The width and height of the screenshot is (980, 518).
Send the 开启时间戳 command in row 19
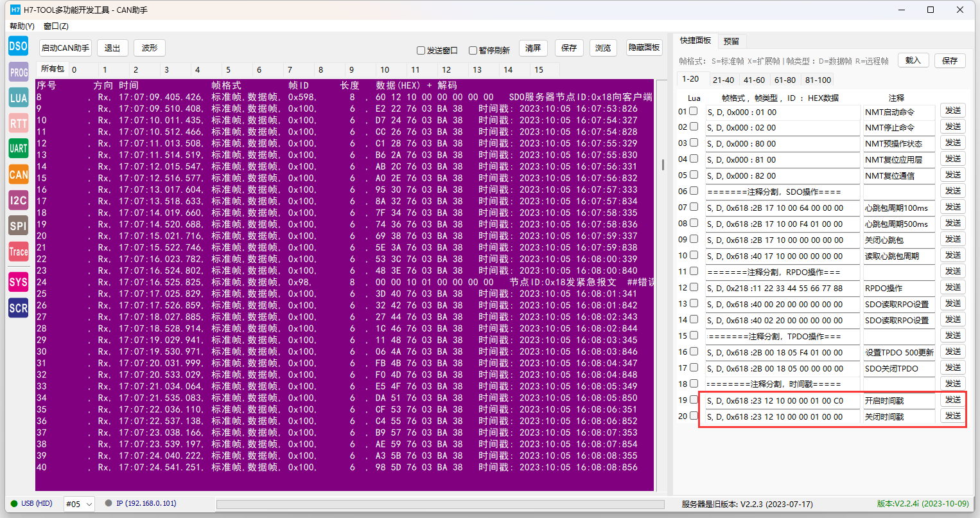(x=953, y=400)
